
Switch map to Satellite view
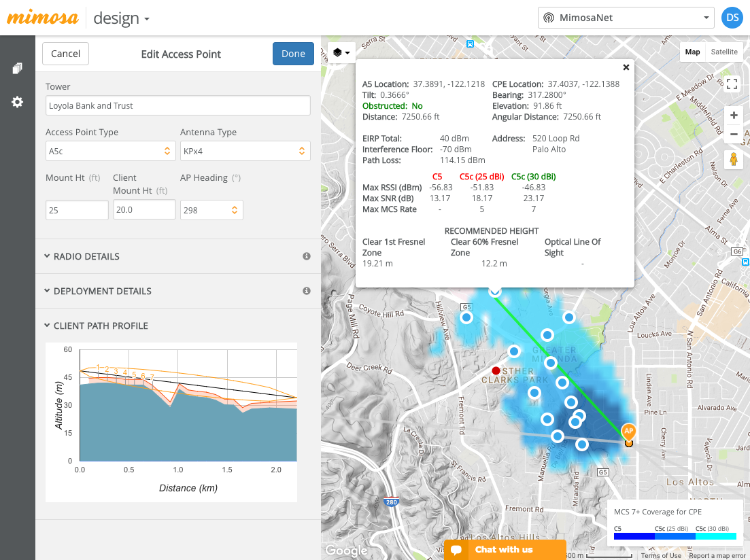point(723,52)
